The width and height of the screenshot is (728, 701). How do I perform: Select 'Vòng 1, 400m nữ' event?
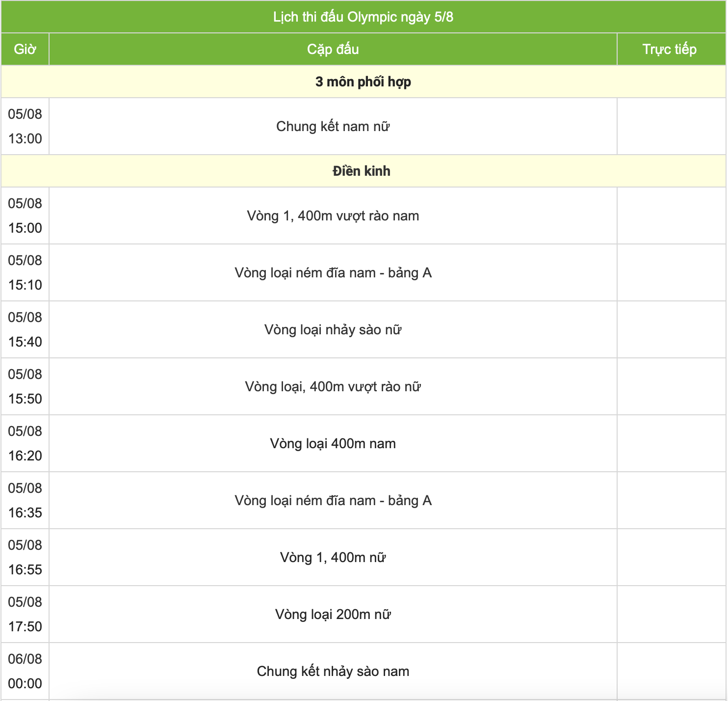[333, 557]
